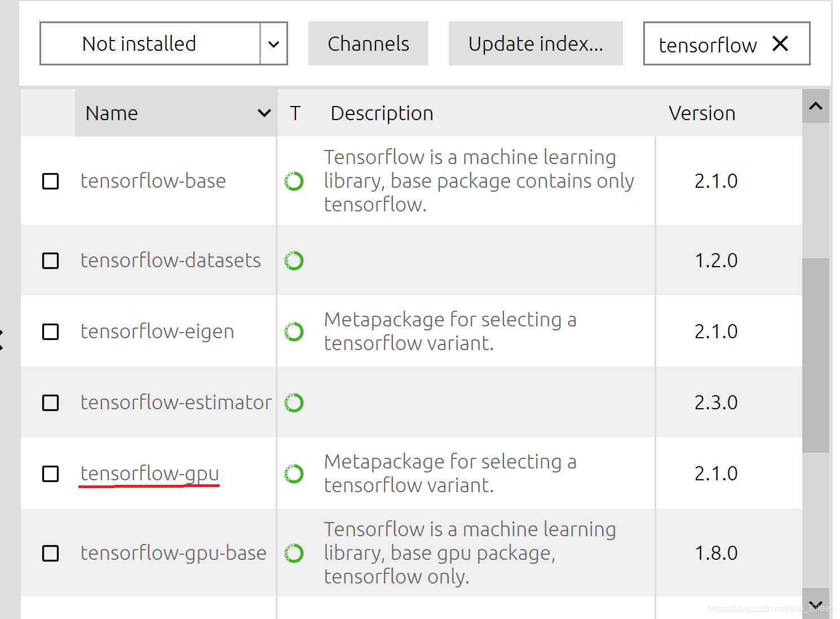Check the tensorflow-estimator package box
Viewport: 840px width, 619px height.
click(51, 403)
